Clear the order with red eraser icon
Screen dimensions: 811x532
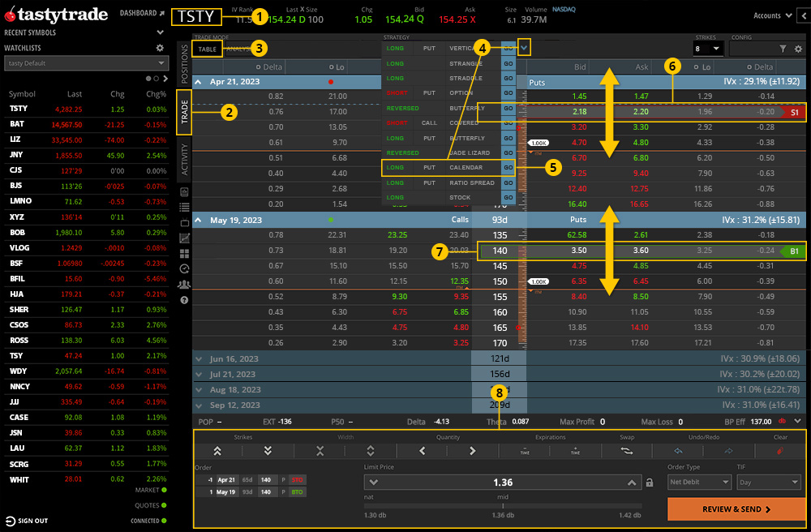780,451
